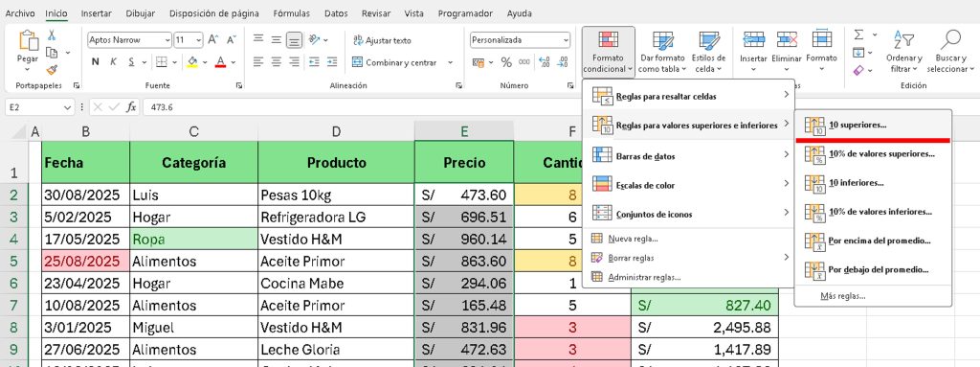Open Reglas para resaltar celdas submenu
The height and width of the screenshot is (367, 980).
click(x=689, y=96)
